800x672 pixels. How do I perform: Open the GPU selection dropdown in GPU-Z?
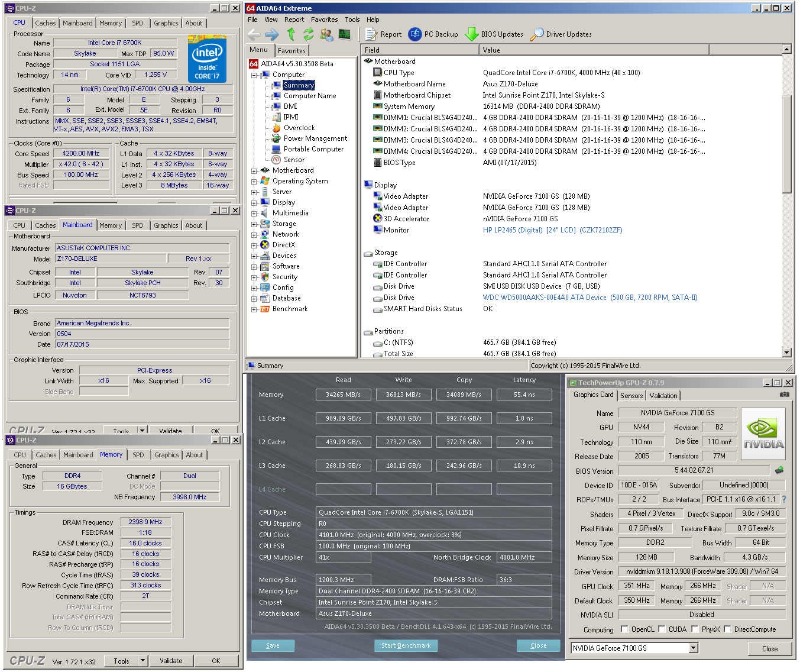[x=694, y=648]
